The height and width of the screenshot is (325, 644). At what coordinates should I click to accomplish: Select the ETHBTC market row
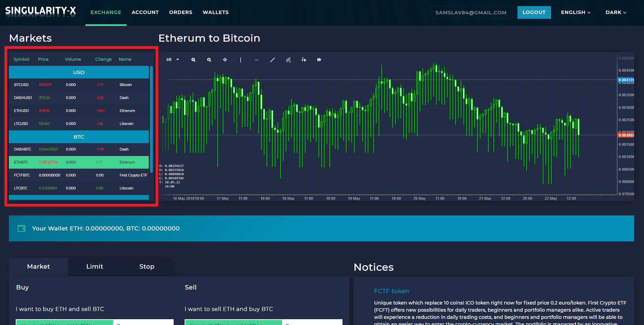pyautogui.click(x=79, y=162)
